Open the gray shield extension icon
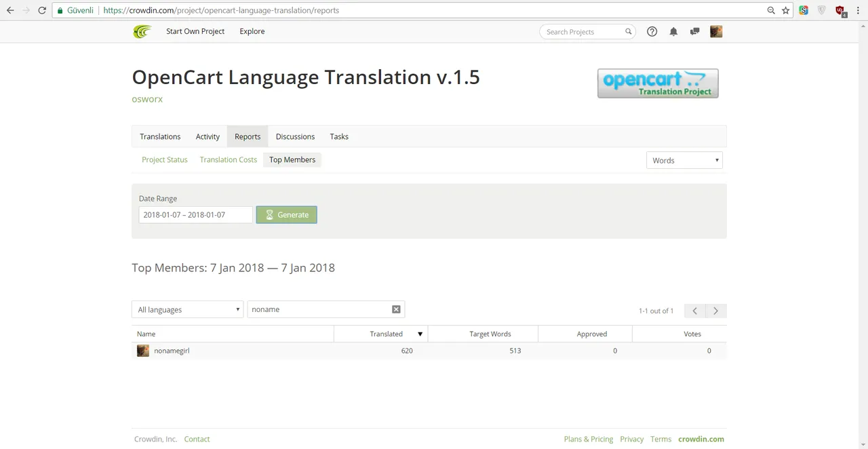Image resolution: width=868 pixels, height=449 pixels. point(822,10)
